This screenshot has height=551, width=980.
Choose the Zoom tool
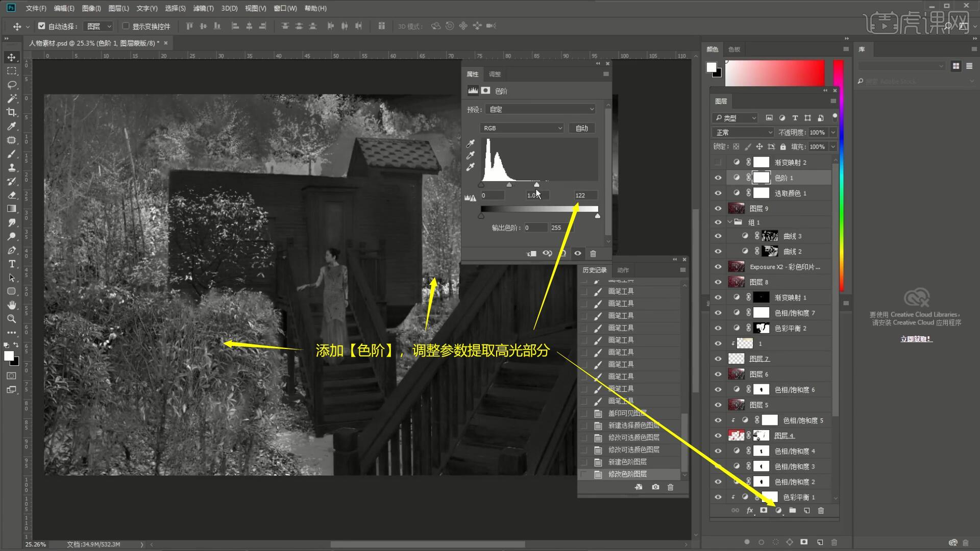click(x=12, y=319)
